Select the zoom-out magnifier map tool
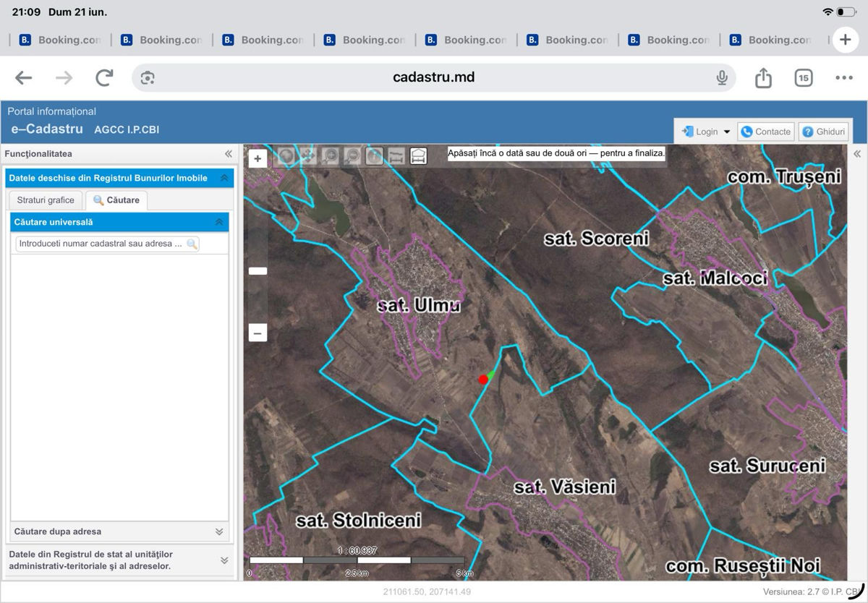The width and height of the screenshot is (868, 603). [x=352, y=155]
